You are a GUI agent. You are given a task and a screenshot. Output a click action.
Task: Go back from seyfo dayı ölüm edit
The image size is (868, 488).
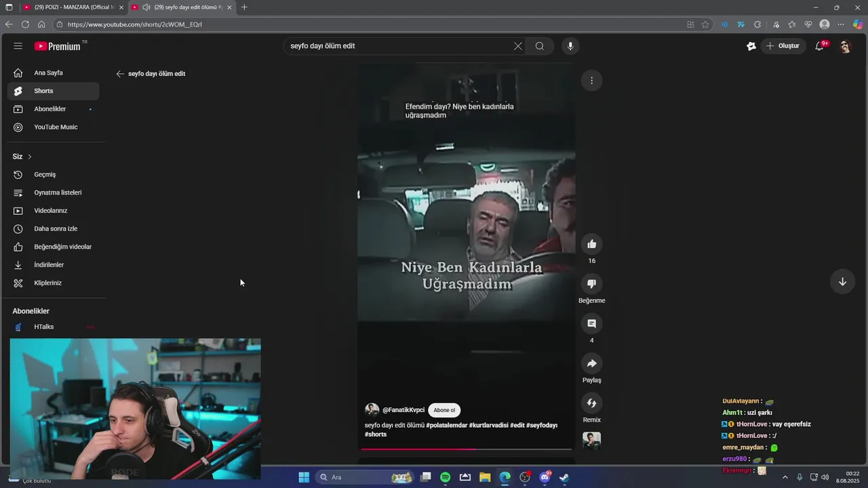tap(120, 74)
